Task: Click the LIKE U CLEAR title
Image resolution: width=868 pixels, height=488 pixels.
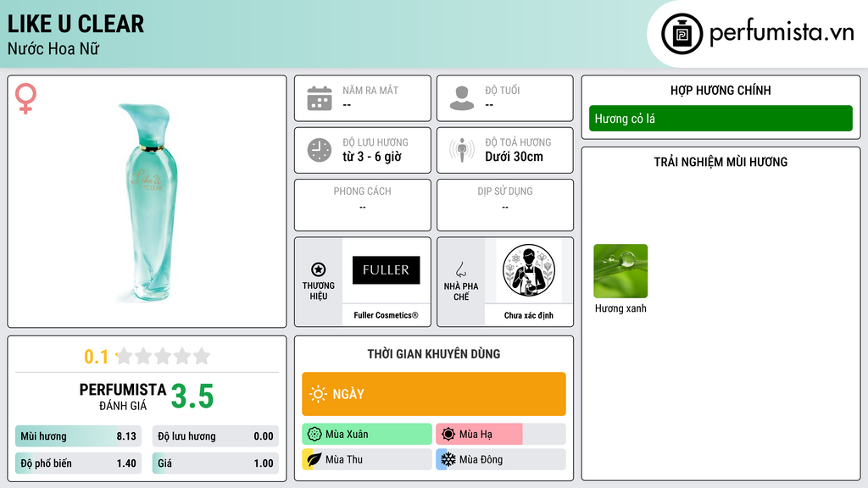Action: point(75,25)
